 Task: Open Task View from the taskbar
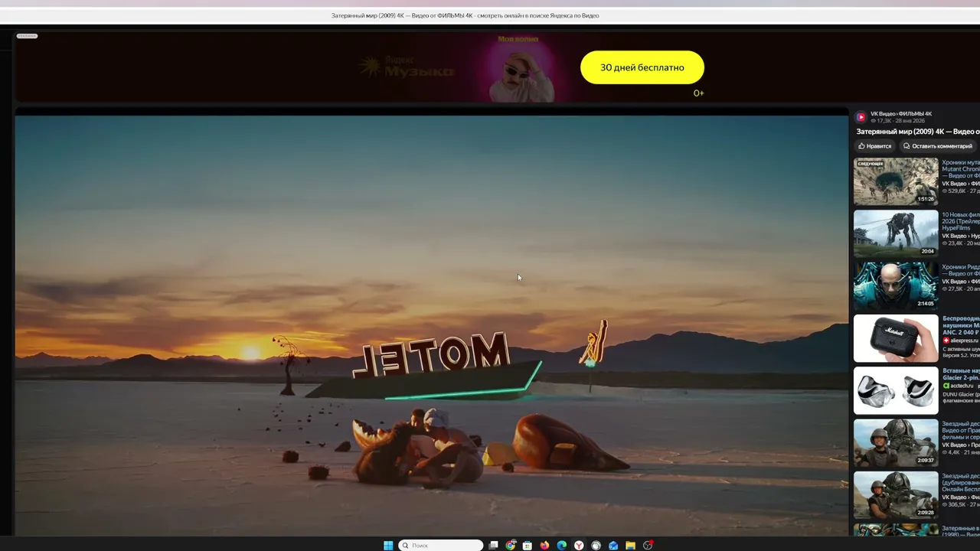point(494,546)
